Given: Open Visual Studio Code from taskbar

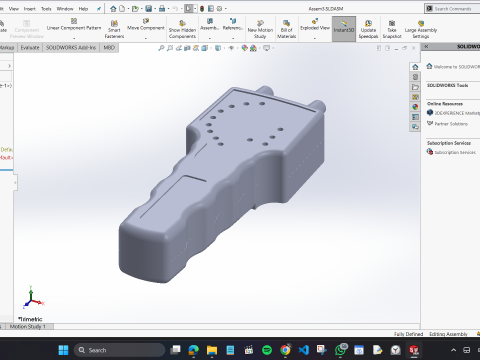Looking at the screenshot, I should tap(304, 350).
